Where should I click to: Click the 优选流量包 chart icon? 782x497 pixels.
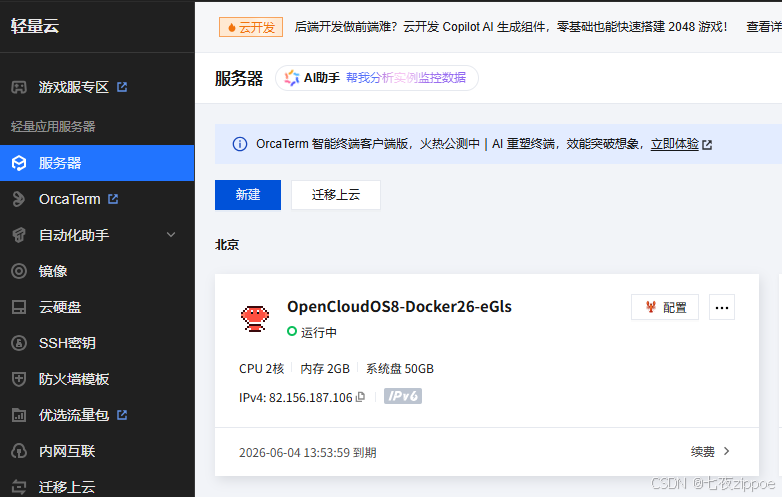19,415
